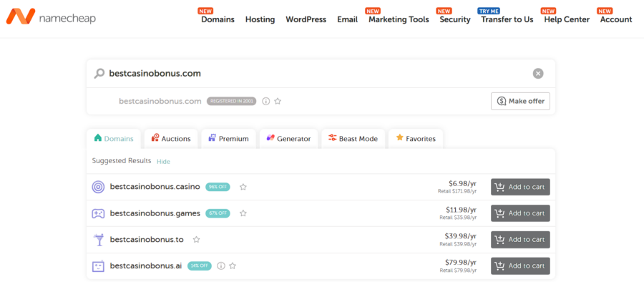Click the .to cocktail glass icon
The height and width of the screenshot is (282, 644).
98,240
